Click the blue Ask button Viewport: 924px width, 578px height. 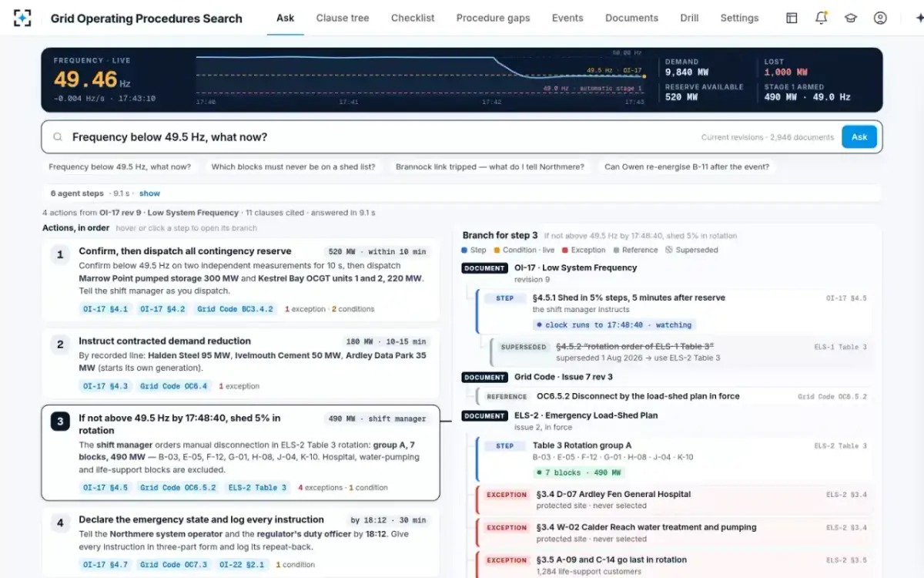859,137
